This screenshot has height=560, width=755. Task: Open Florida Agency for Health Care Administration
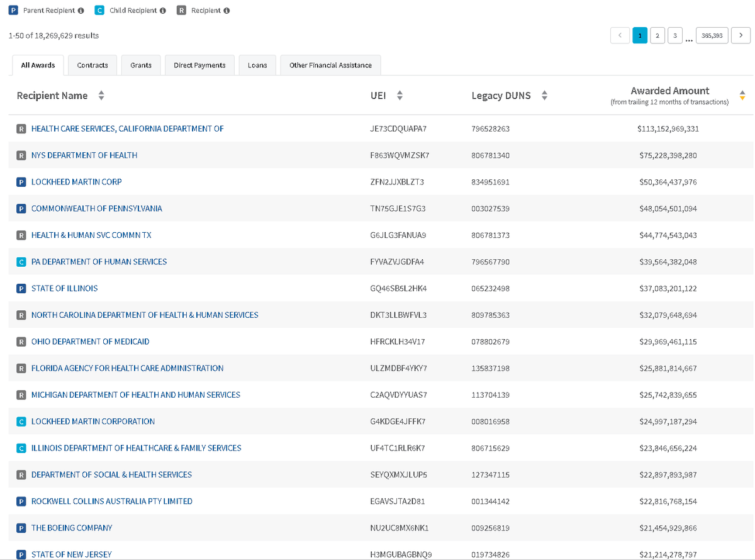pyautogui.click(x=128, y=368)
